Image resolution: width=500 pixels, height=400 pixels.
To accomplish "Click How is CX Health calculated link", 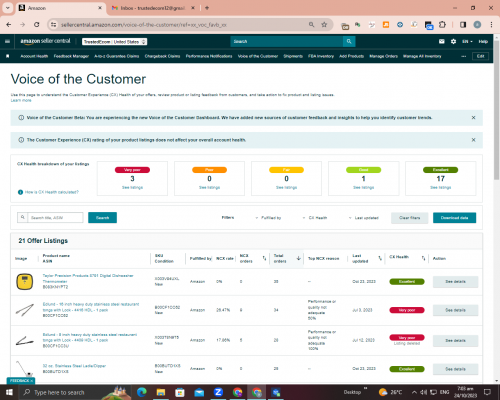I will pos(52,192).
